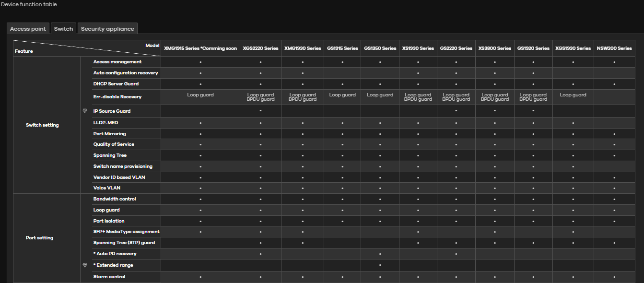Click the Device function table heading

click(29, 4)
